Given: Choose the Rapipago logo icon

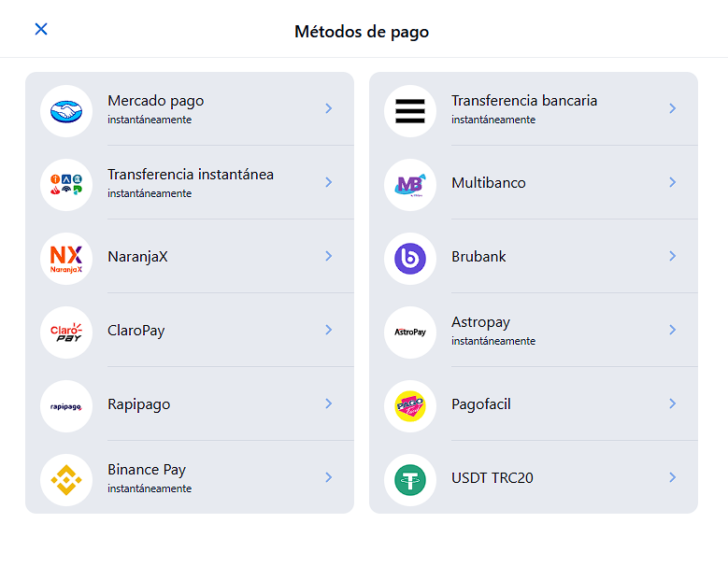Looking at the screenshot, I should click(x=66, y=405).
